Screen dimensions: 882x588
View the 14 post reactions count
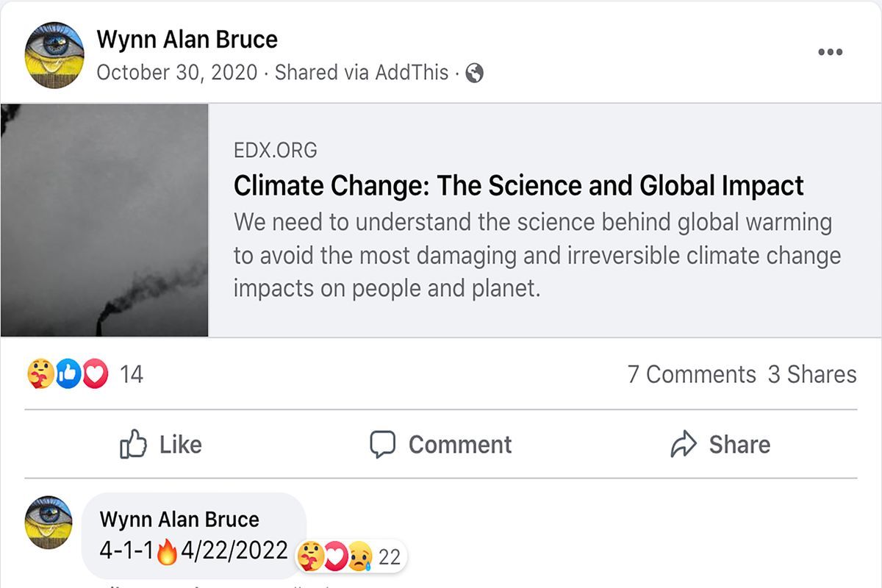click(132, 375)
